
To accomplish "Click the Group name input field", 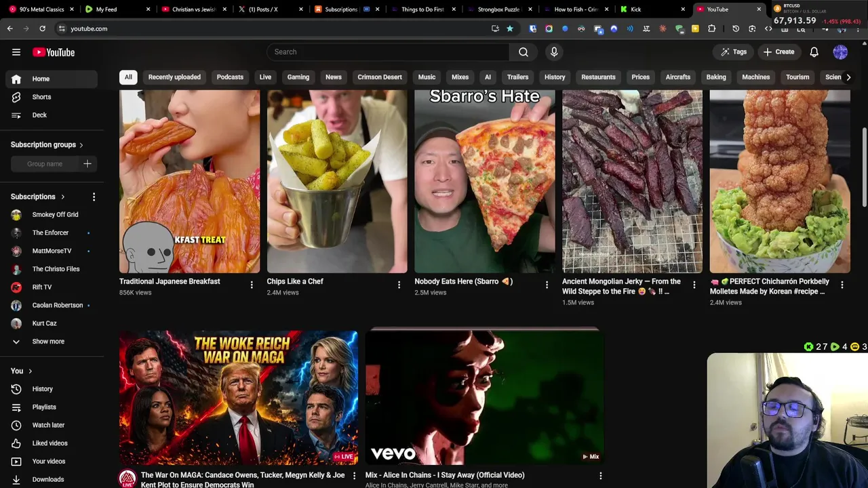I will (x=45, y=164).
